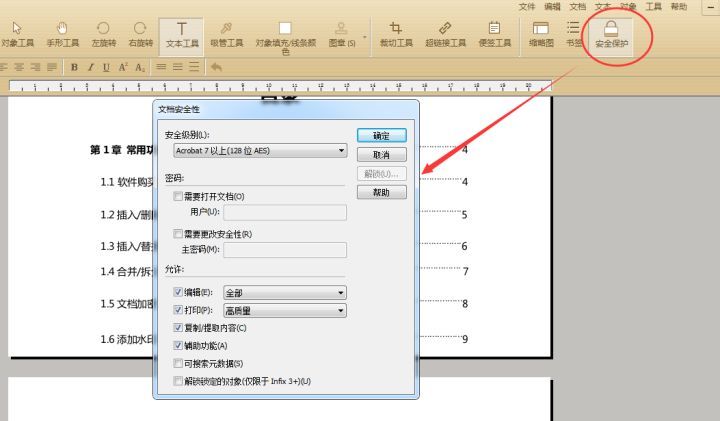Viewport: 720px width, 421px height.
Task: Open the 文本 menu
Action: [603, 6]
